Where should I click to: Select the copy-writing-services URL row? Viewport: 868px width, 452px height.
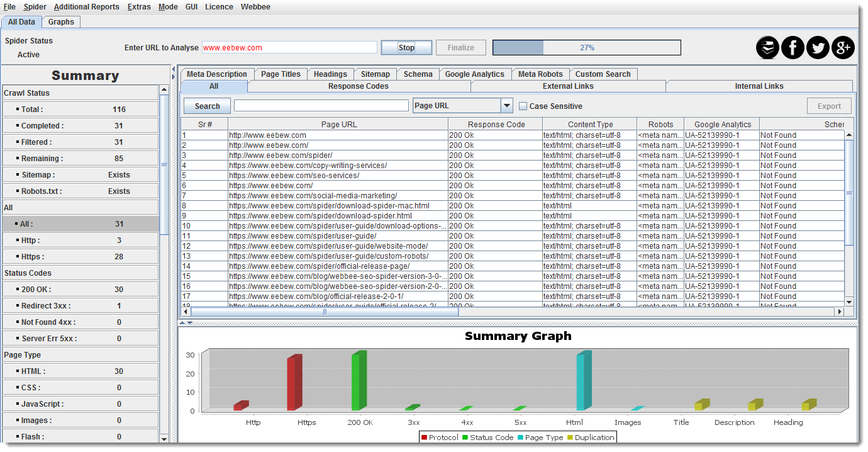coord(513,166)
